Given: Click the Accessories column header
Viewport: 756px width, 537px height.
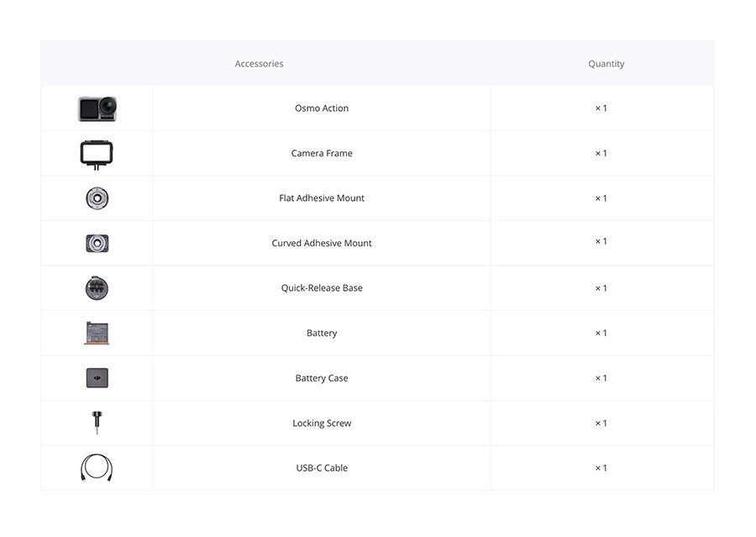Looking at the screenshot, I should (259, 64).
